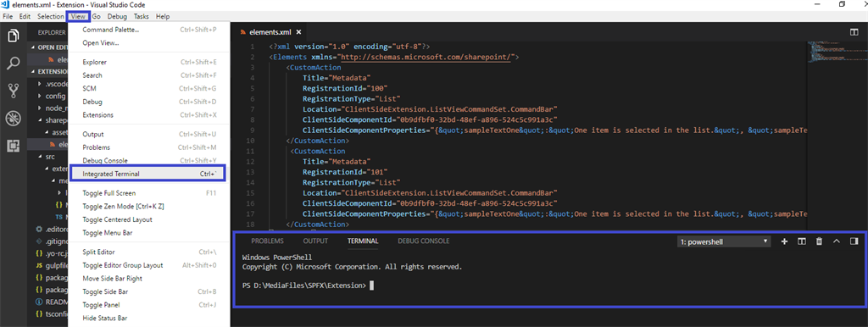This screenshot has width=868, height=327.
Task: Click split editor icon at top right
Action: 854,32
